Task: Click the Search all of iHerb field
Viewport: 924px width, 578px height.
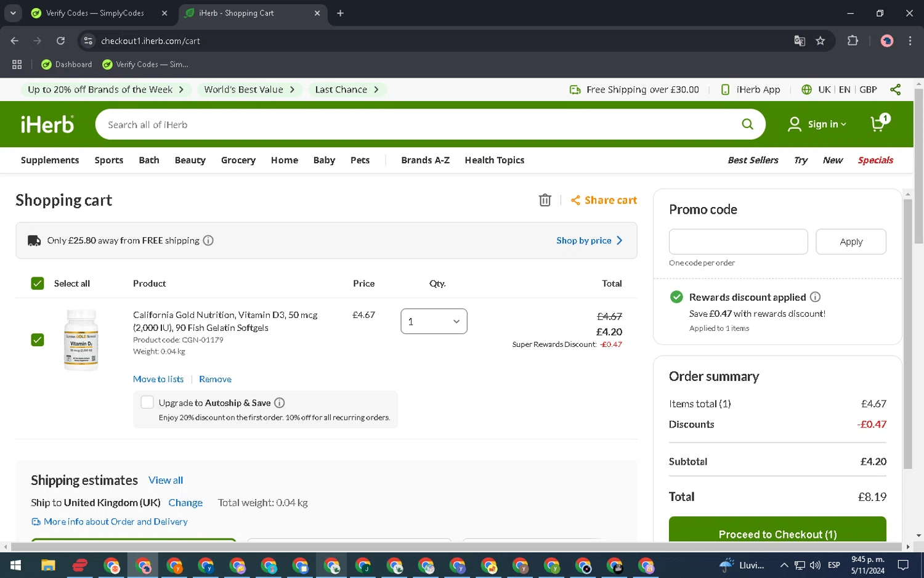Action: coord(430,124)
